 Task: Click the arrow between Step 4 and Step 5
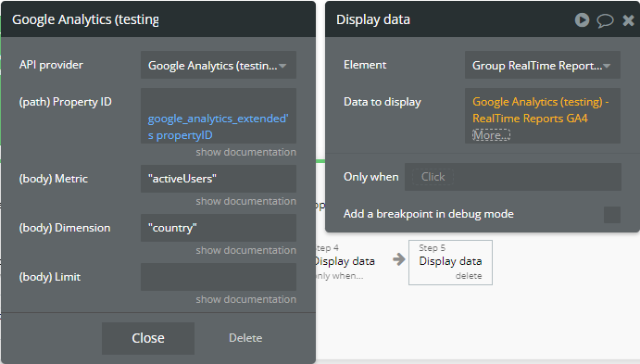[399, 259]
